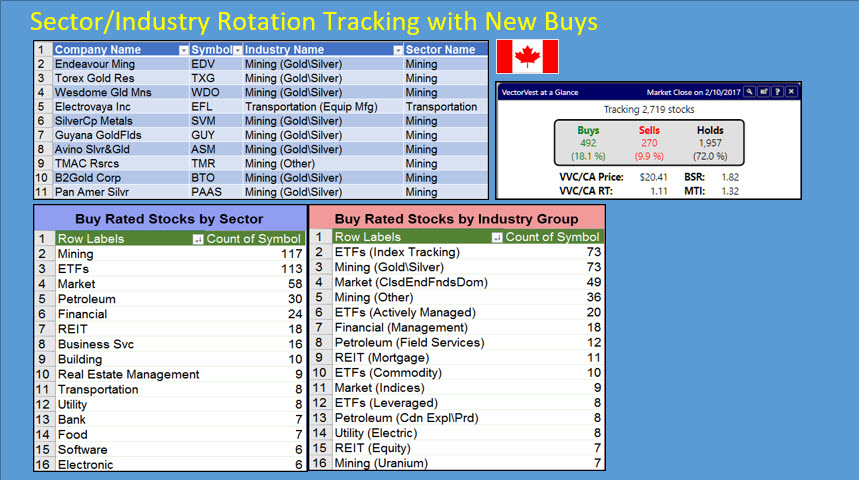Screen dimensions: 859x480
Task: Select the Electronic sector row label
Action: (85, 465)
